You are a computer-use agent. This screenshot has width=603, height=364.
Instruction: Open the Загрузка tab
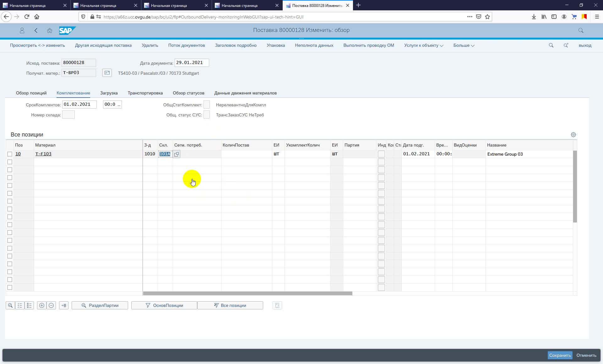(x=109, y=93)
